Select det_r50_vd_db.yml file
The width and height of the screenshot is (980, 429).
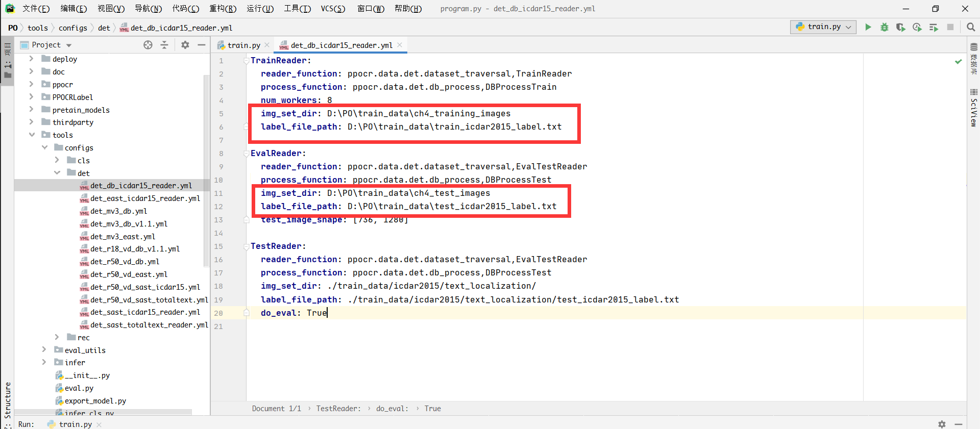[x=125, y=262]
